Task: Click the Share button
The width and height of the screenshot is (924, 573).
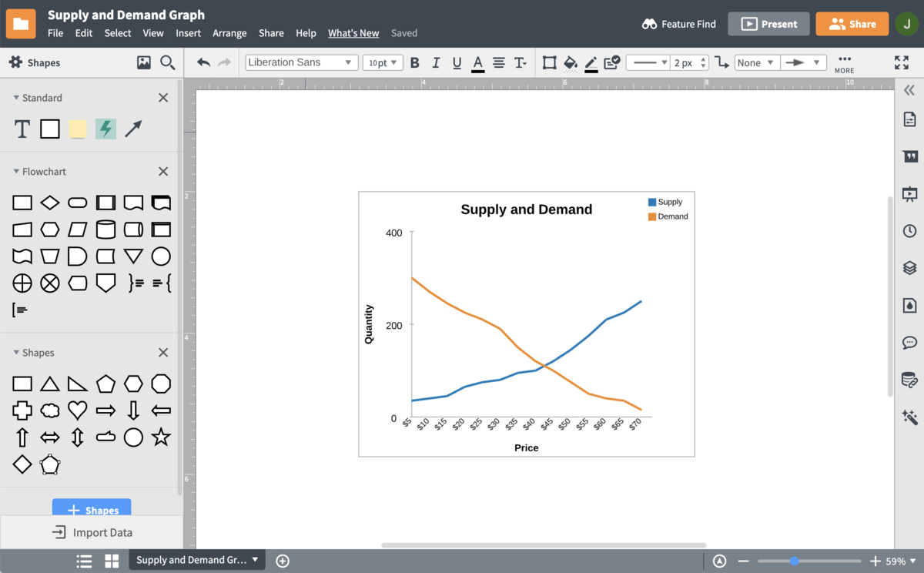Action: (852, 24)
